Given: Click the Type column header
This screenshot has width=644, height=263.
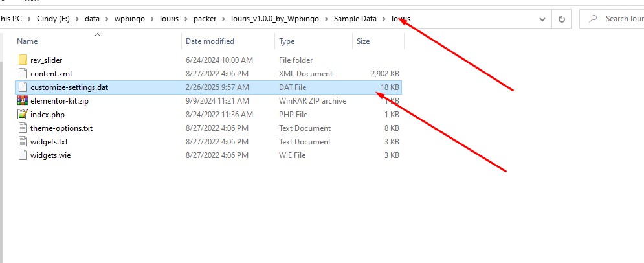Looking at the screenshot, I should (x=287, y=41).
